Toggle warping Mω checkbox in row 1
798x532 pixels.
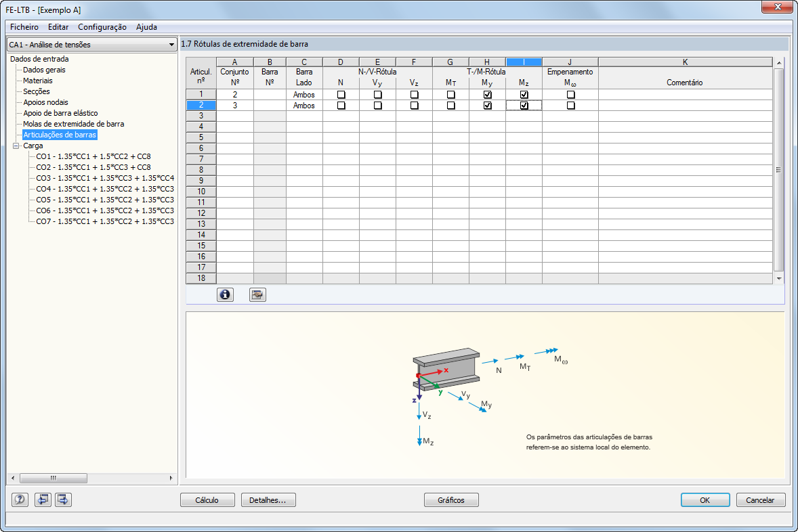pyautogui.click(x=570, y=95)
